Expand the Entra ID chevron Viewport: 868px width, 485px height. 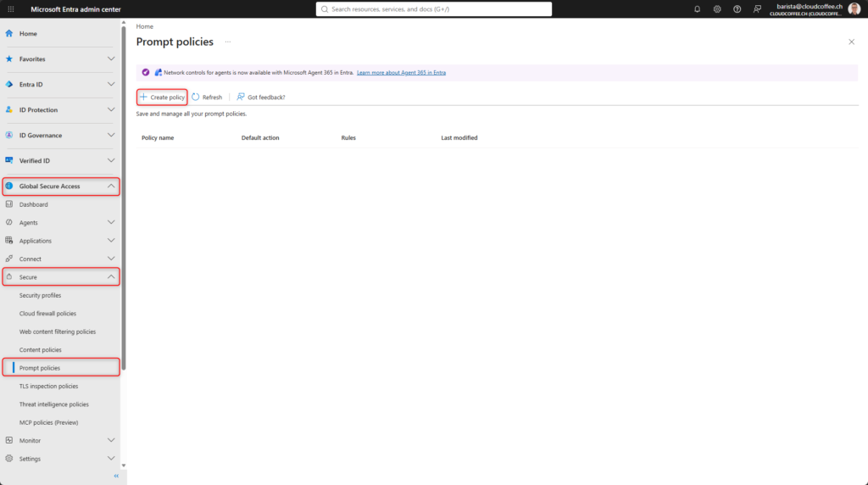coord(111,84)
